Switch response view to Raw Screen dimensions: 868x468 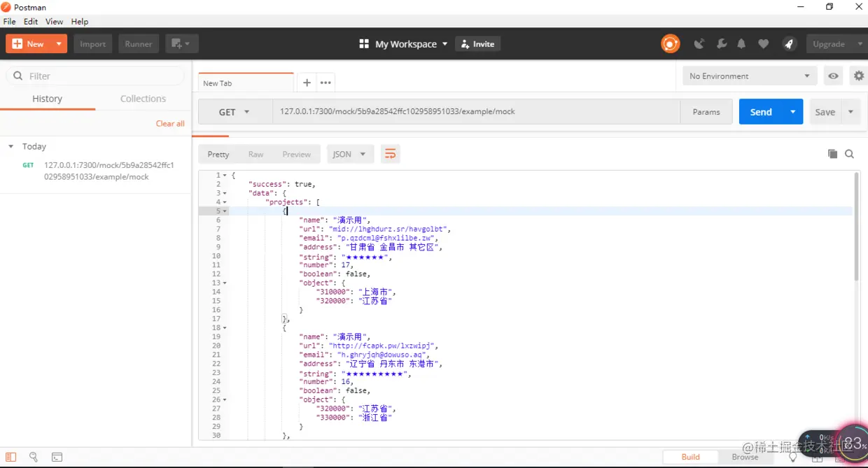coord(256,154)
